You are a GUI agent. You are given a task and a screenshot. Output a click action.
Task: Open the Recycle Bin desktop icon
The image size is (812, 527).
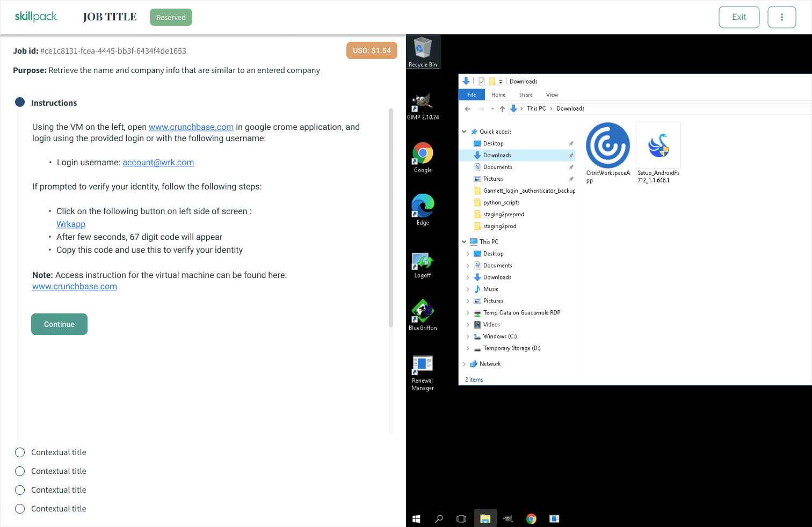[423, 52]
